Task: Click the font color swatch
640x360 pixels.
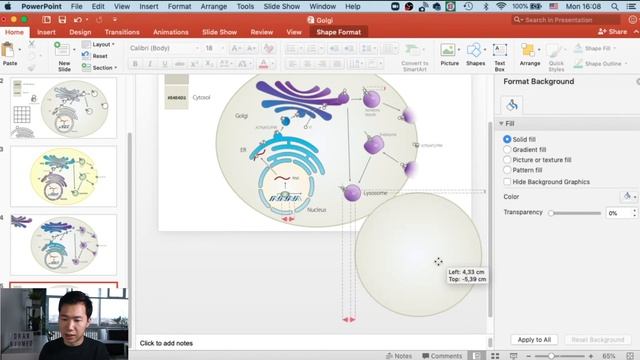Action: (264, 64)
